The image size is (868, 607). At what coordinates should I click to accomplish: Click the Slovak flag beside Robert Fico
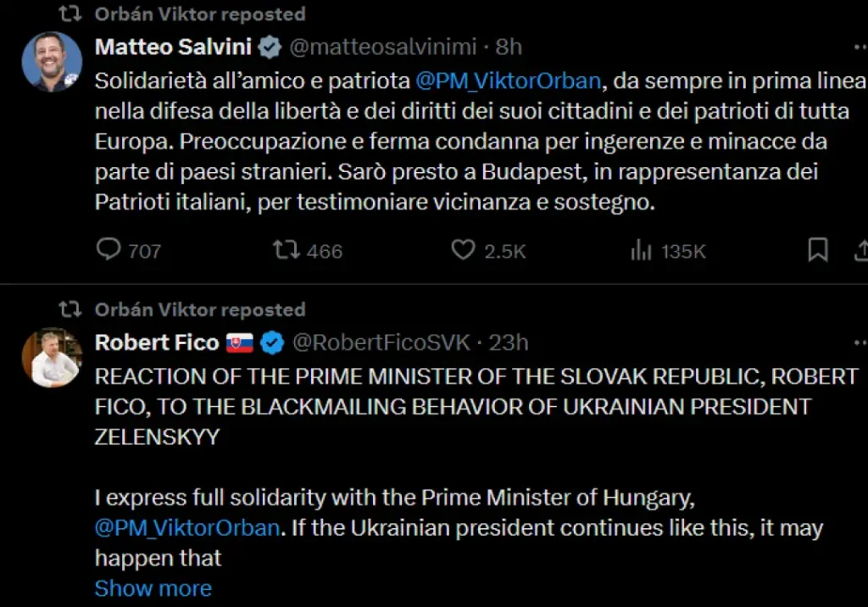(x=240, y=342)
